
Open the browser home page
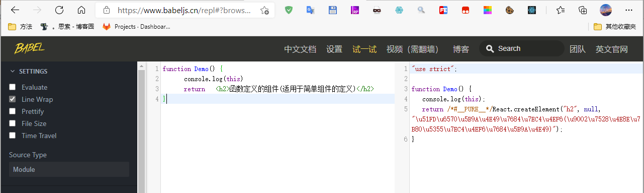tap(81, 10)
